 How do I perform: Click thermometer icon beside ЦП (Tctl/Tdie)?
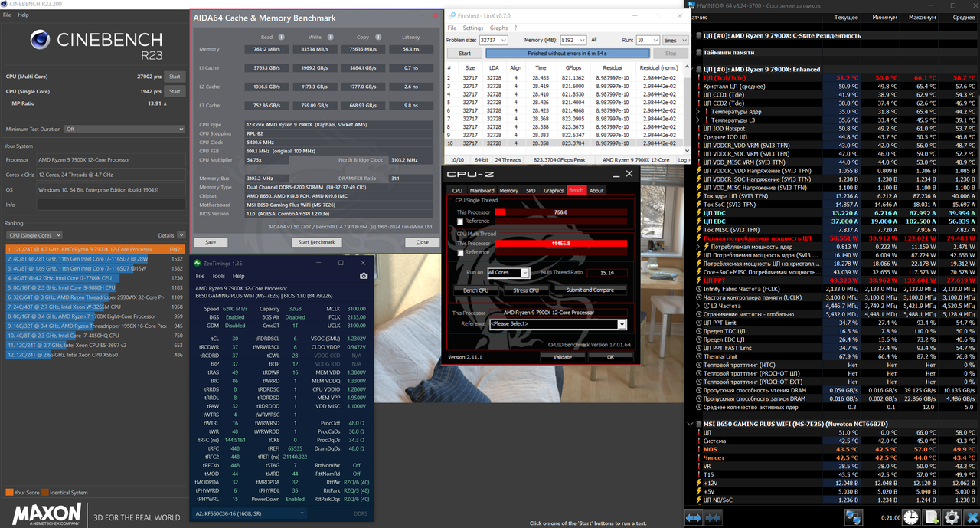pos(697,77)
